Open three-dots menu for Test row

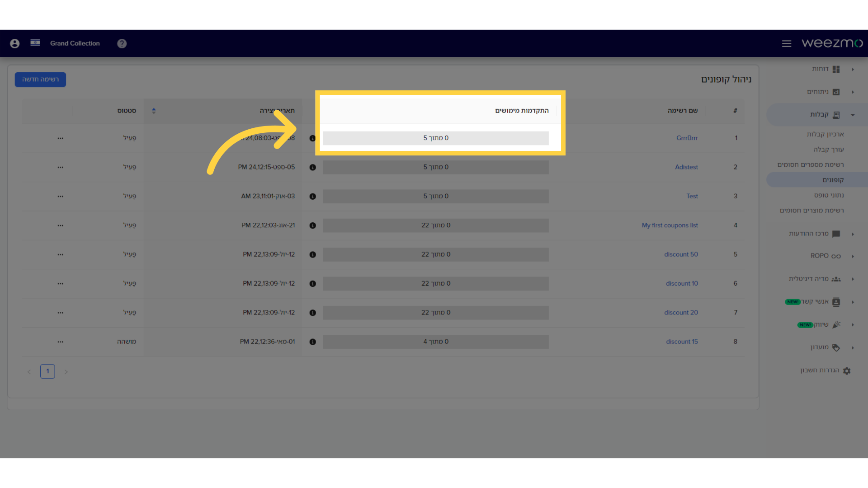pos(61,197)
